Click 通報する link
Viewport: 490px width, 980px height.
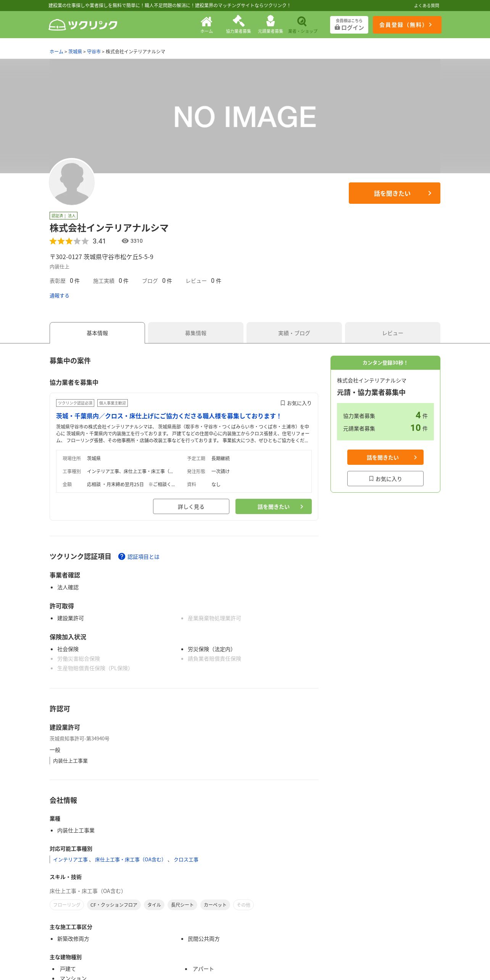click(60, 296)
